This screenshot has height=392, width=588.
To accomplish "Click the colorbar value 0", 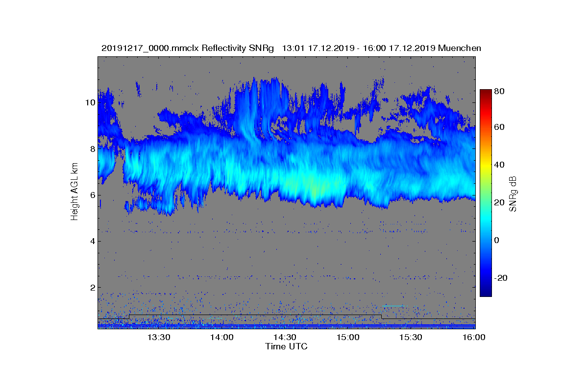I will point(498,240).
